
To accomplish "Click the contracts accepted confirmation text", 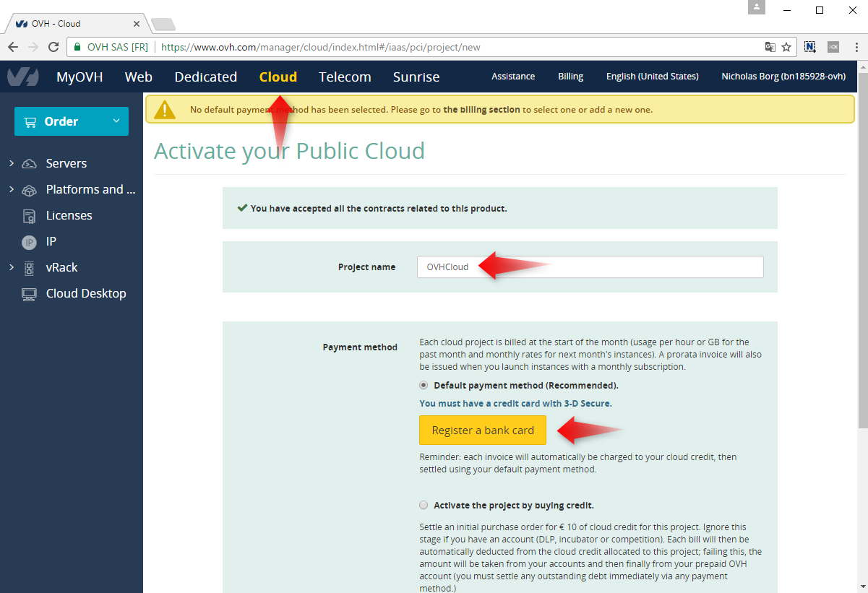I will point(379,208).
